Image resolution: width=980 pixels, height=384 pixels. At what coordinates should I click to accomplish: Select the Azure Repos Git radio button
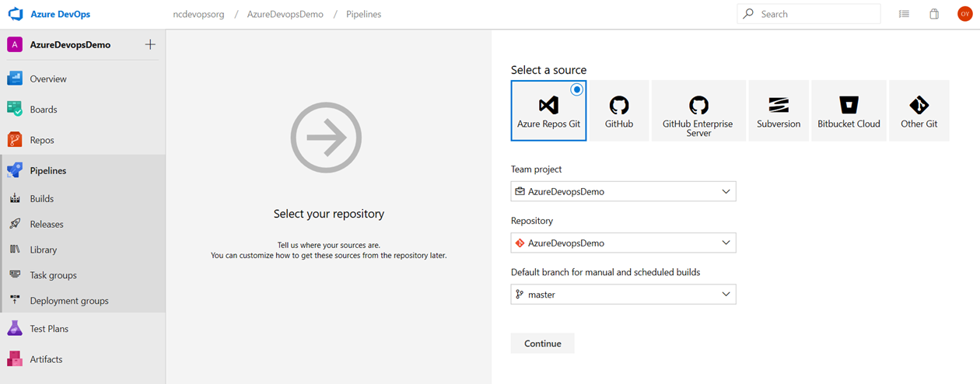(576, 89)
